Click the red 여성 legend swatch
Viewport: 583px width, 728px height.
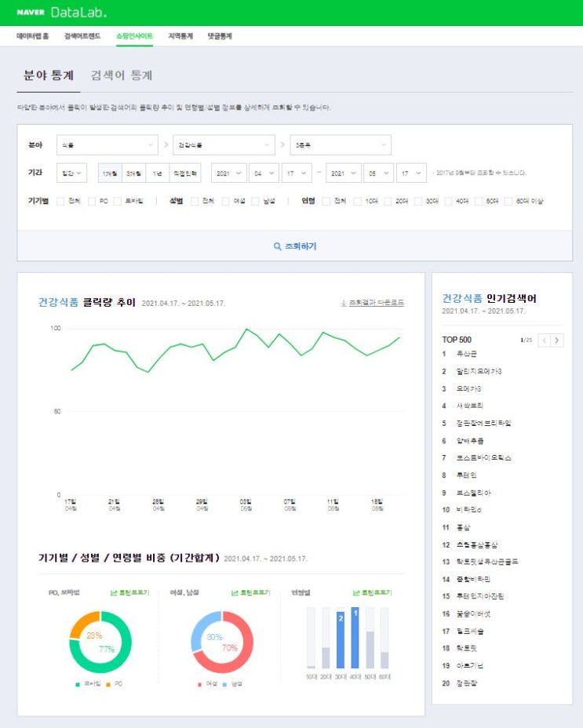pyautogui.click(x=200, y=684)
